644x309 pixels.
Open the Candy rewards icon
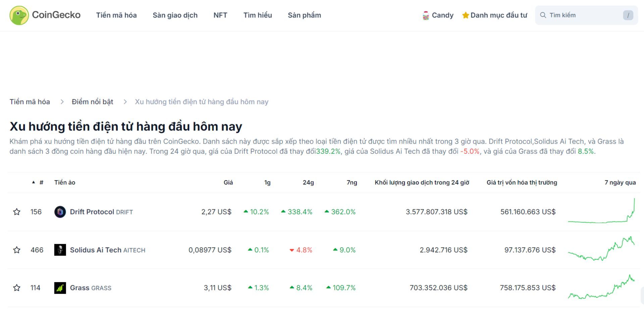pyautogui.click(x=426, y=15)
